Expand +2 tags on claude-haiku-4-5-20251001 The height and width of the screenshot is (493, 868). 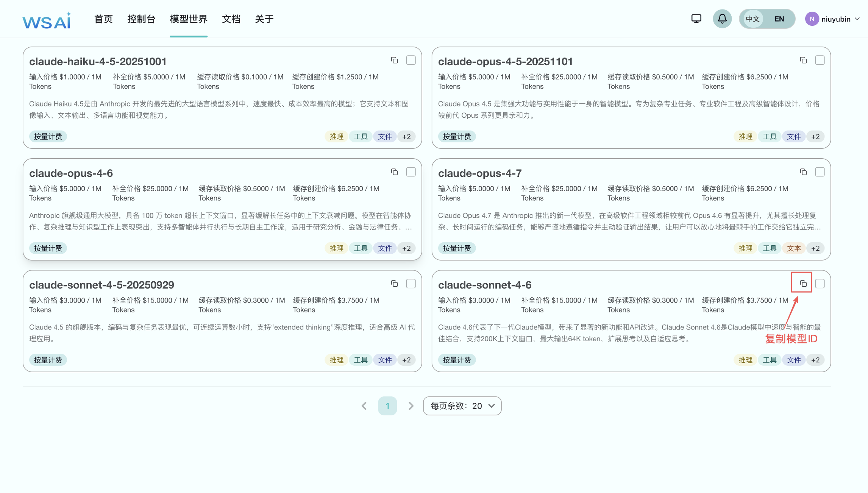(406, 137)
